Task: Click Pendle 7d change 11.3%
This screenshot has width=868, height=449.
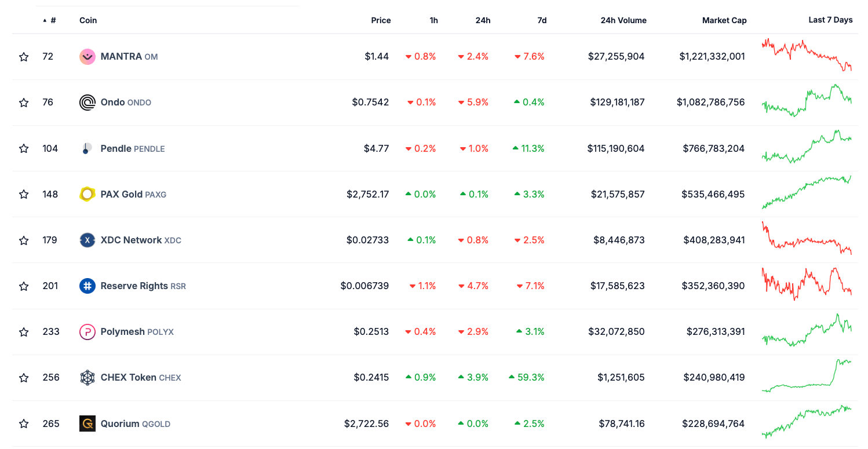Action: (528, 148)
